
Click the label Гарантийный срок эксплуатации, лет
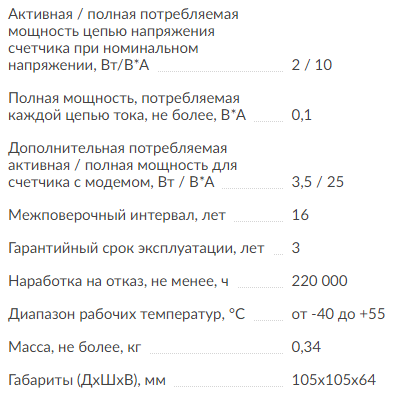pyautogui.click(x=136, y=248)
